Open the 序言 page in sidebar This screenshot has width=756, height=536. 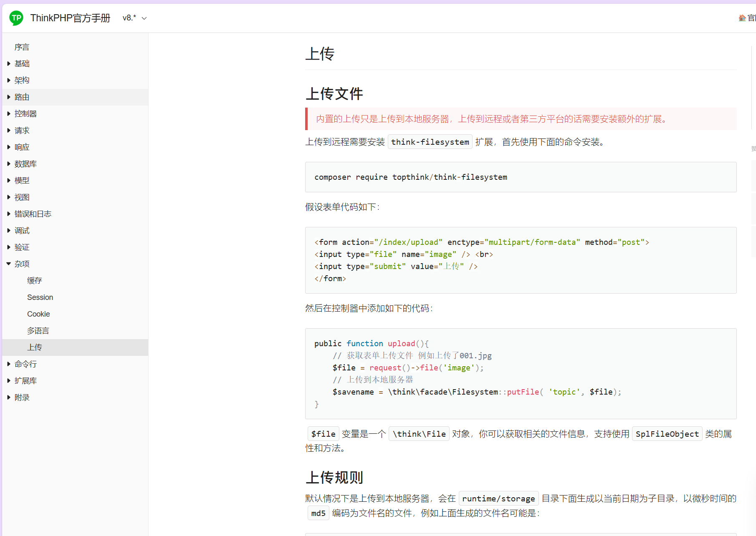[x=22, y=47]
